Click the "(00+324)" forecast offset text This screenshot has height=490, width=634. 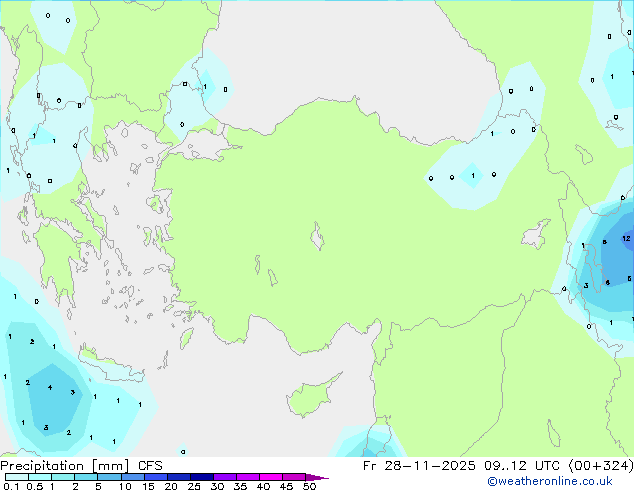click(x=601, y=466)
